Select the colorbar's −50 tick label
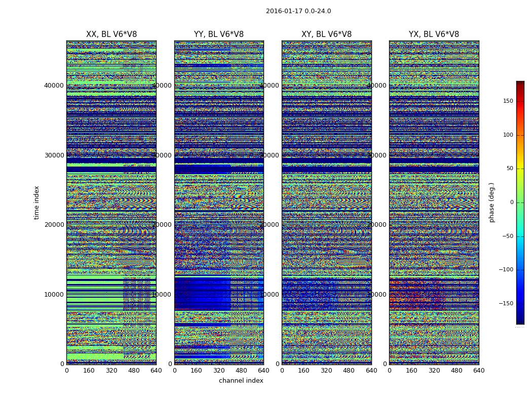This screenshot has height=405, width=532. coord(507,236)
